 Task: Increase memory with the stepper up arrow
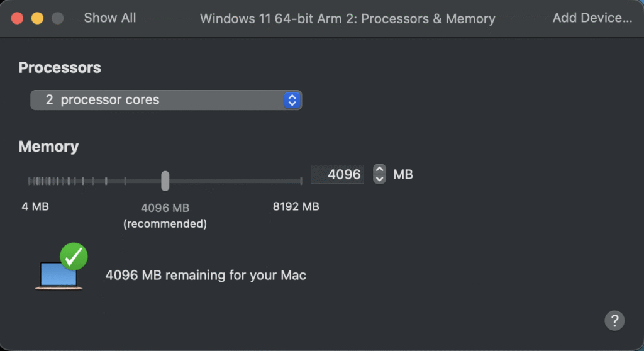(x=379, y=169)
